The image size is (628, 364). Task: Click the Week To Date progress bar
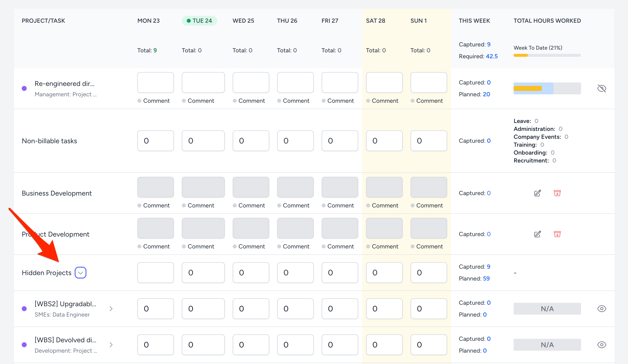pos(547,55)
